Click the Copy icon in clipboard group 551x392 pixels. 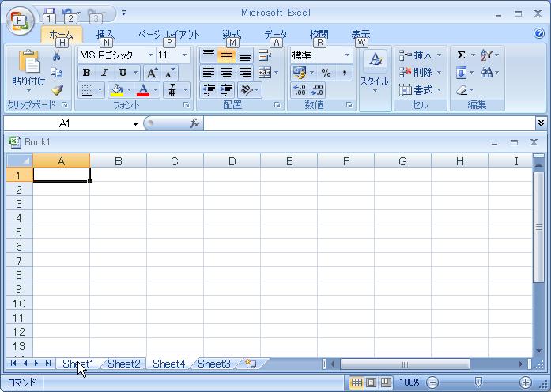[57, 73]
